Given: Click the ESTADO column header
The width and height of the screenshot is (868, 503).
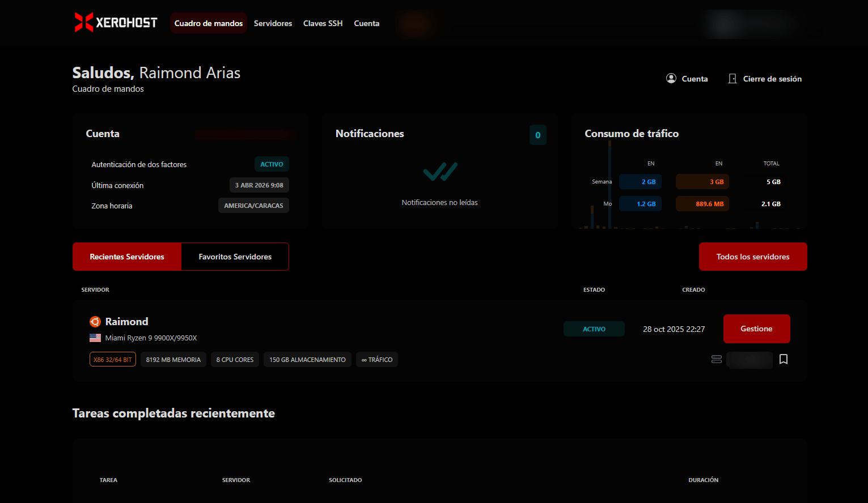Looking at the screenshot, I should [594, 289].
